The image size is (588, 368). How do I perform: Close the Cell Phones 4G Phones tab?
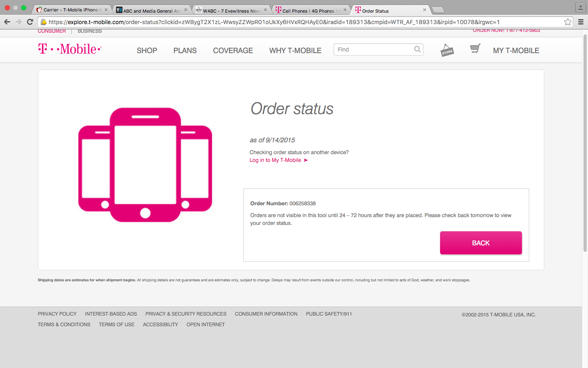tap(345, 10)
